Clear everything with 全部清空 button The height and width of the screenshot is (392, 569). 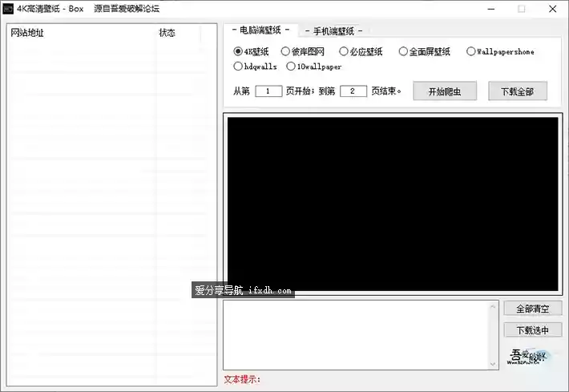(x=533, y=309)
